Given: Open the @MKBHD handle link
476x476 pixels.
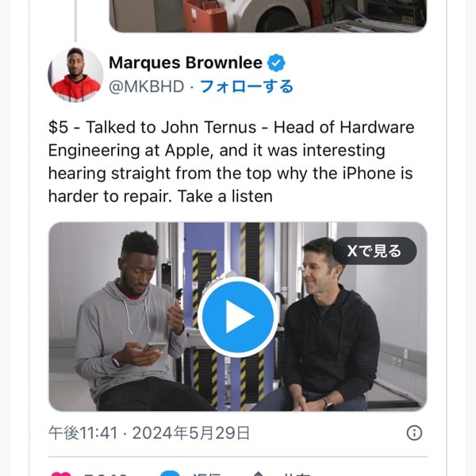Looking at the screenshot, I should [147, 86].
